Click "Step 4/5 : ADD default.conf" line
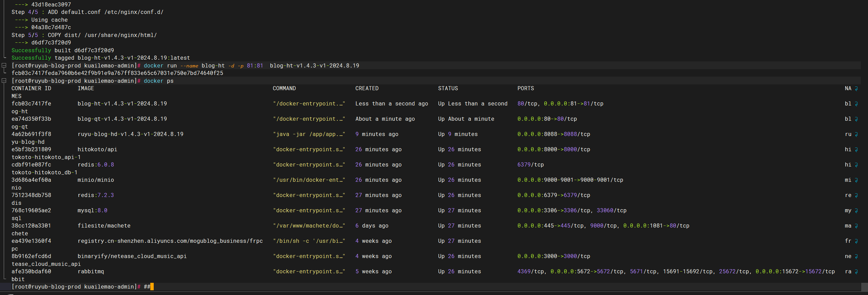Image resolution: width=868 pixels, height=295 pixels. point(88,12)
